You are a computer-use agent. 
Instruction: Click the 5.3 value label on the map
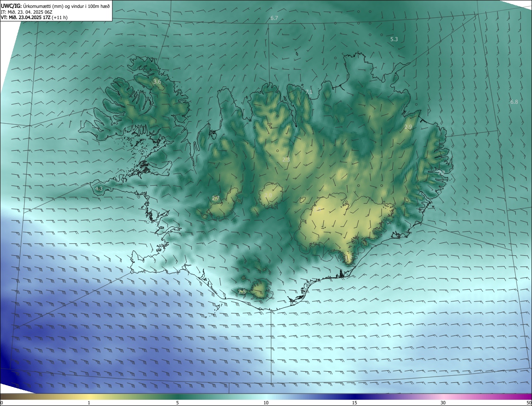coord(394,39)
